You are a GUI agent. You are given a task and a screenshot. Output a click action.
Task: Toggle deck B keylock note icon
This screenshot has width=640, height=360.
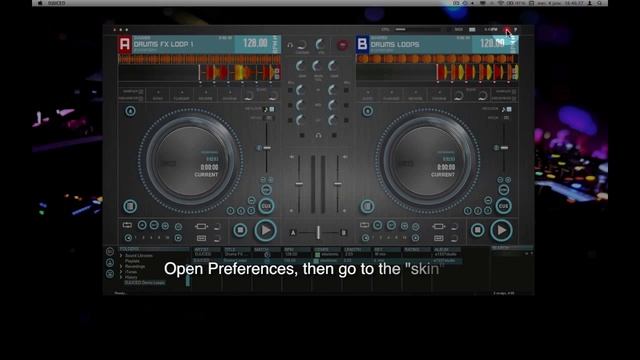coord(503,109)
